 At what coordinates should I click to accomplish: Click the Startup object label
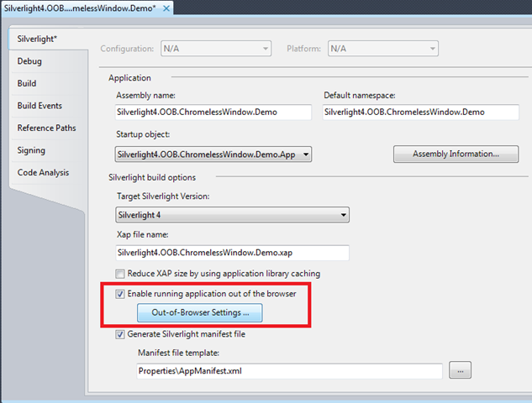(x=143, y=134)
